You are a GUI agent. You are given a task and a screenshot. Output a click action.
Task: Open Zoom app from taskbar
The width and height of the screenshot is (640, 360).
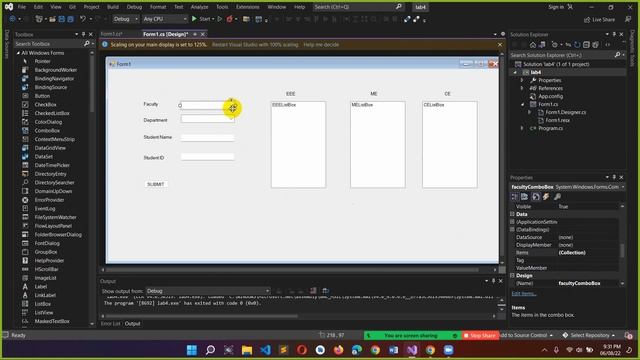pyautogui.click(x=449, y=350)
